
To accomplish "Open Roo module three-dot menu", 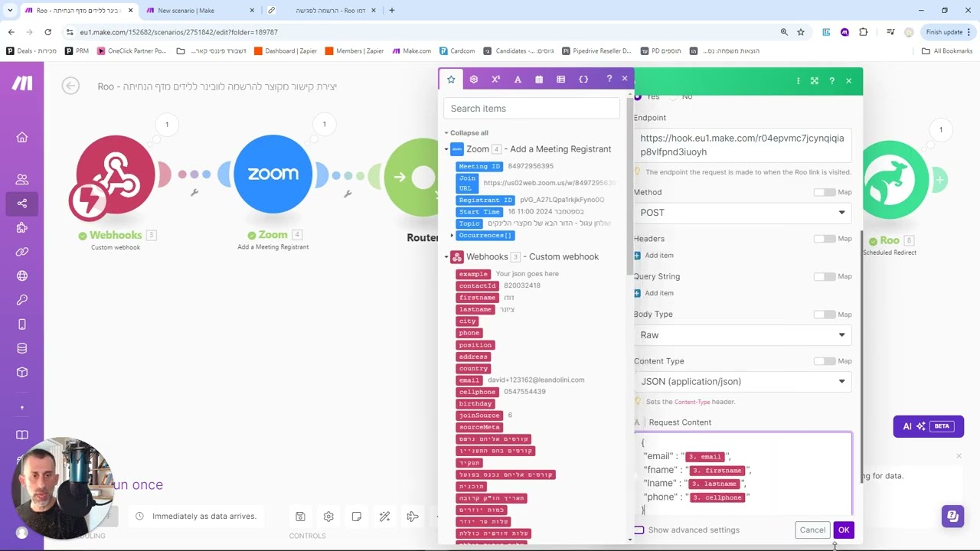I will click(x=798, y=80).
